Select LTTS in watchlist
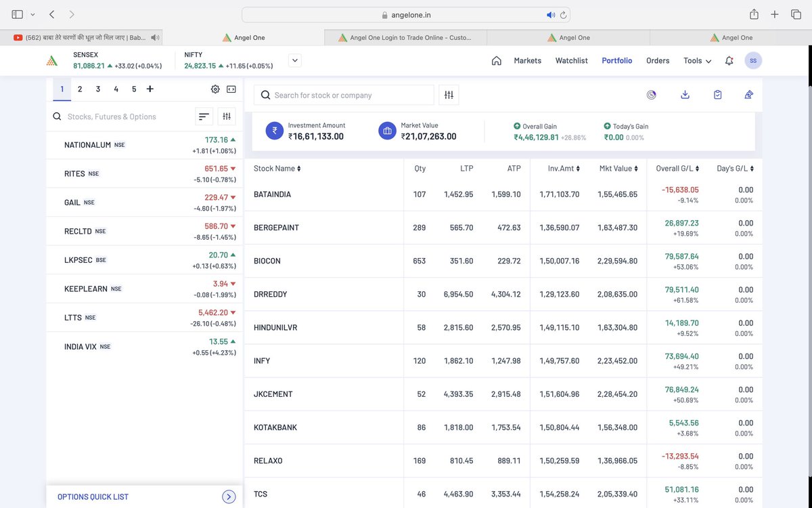The image size is (812, 508). [145, 318]
